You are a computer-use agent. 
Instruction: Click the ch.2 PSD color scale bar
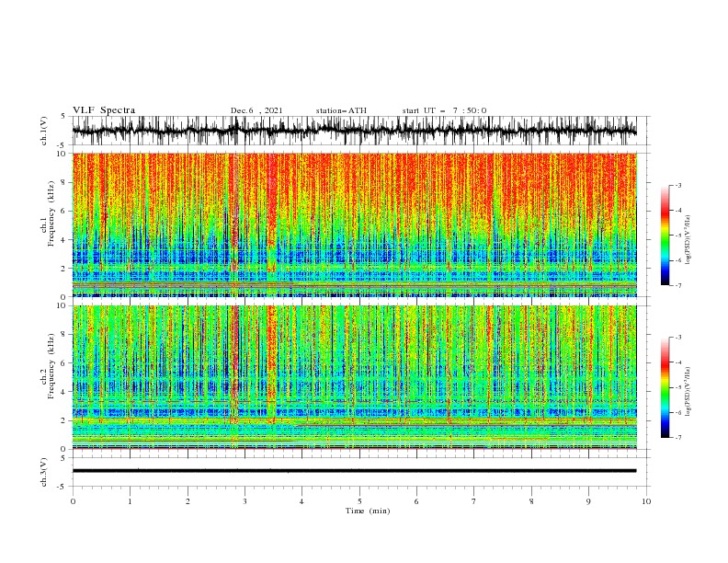pyautogui.click(x=665, y=387)
